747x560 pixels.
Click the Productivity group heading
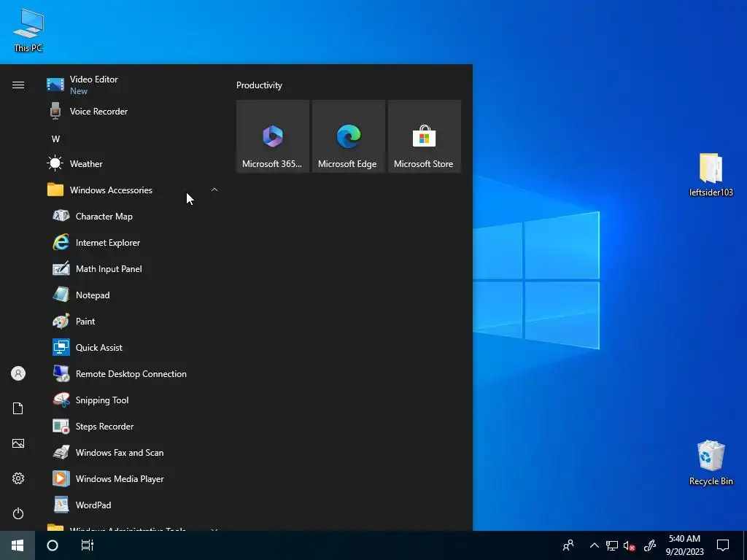point(259,85)
